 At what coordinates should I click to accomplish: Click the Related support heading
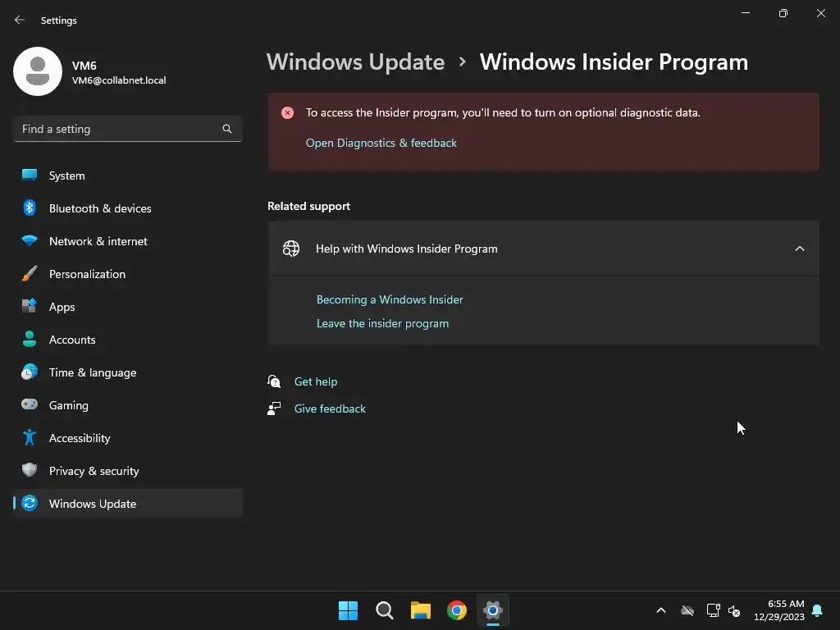click(x=308, y=206)
